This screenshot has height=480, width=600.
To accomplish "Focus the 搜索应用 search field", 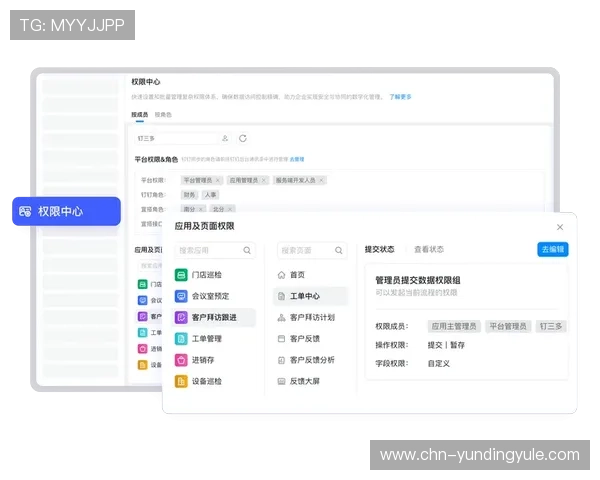I will 215,250.
